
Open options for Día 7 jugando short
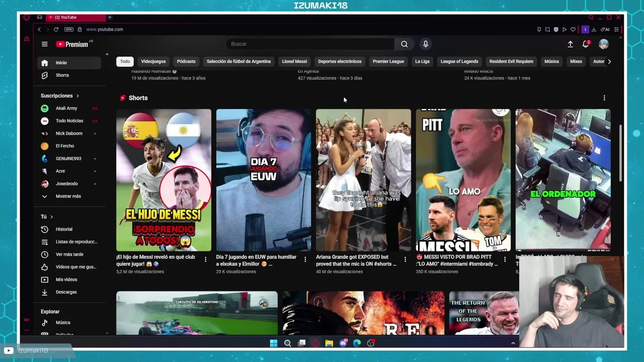point(305,259)
